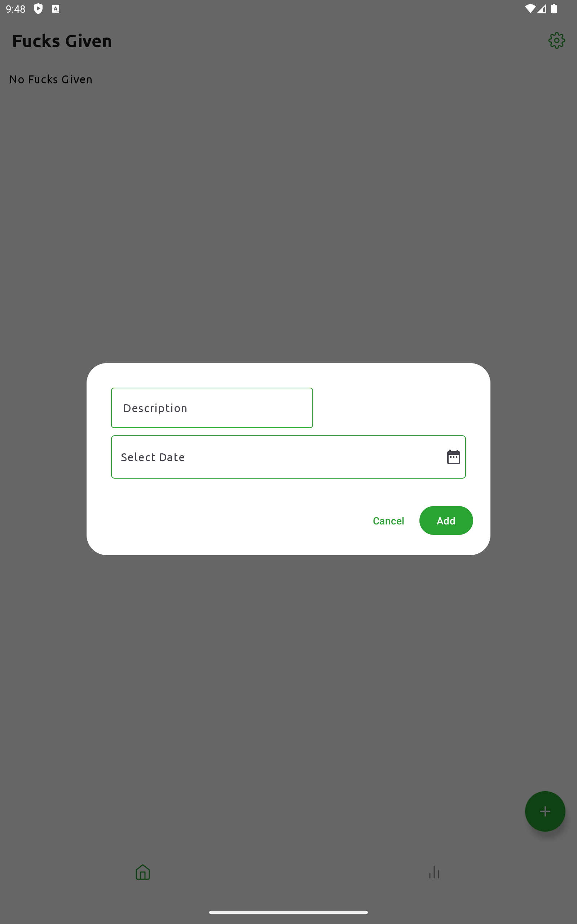This screenshot has height=924, width=577.
Task: Tap the battery indicator in status bar
Action: pos(554,9)
